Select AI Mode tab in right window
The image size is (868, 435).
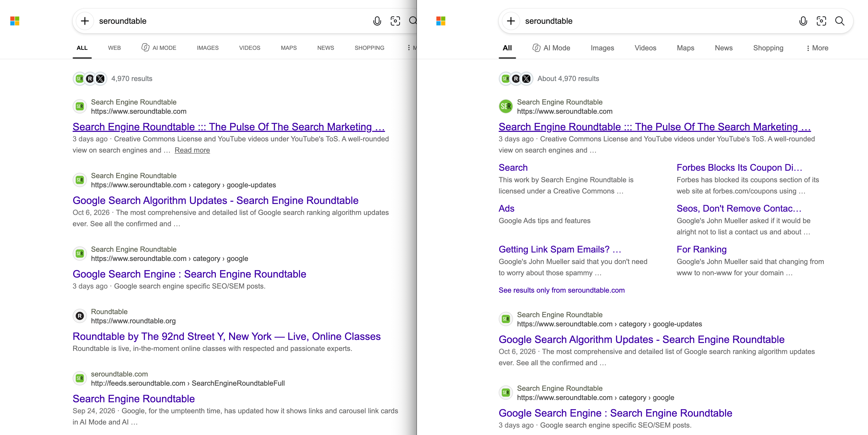tap(551, 48)
